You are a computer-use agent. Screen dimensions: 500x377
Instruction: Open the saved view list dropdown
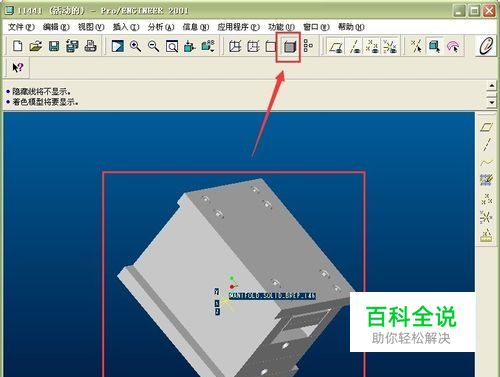[x=208, y=46]
